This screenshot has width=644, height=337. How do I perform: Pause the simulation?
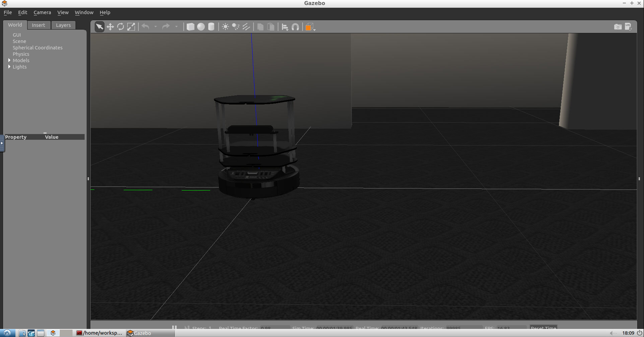click(x=174, y=327)
